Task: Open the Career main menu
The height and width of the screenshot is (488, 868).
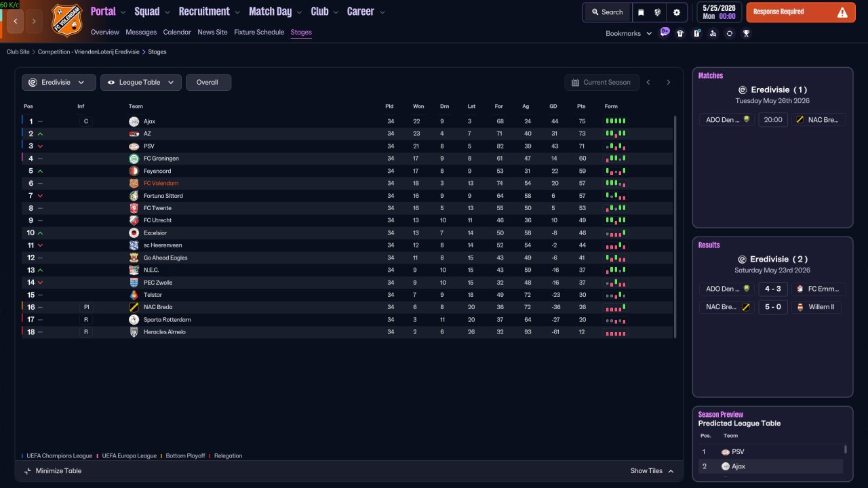Action: [366, 12]
